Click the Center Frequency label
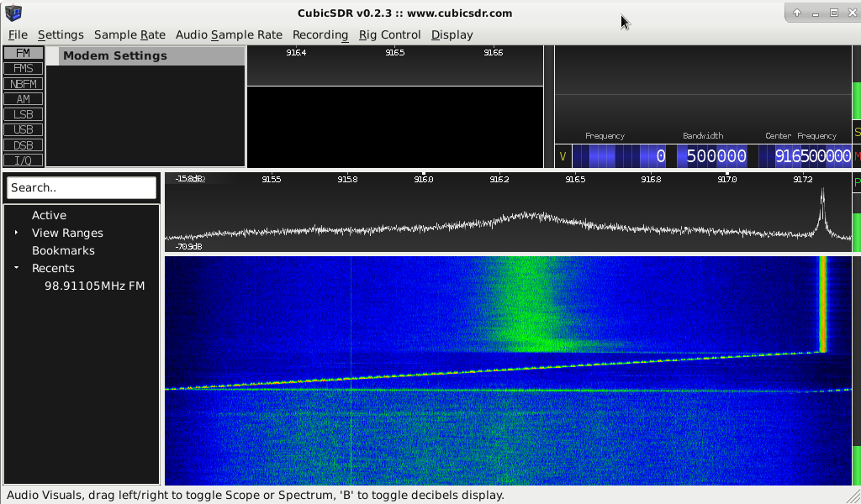This screenshot has height=504, width=861. click(800, 136)
